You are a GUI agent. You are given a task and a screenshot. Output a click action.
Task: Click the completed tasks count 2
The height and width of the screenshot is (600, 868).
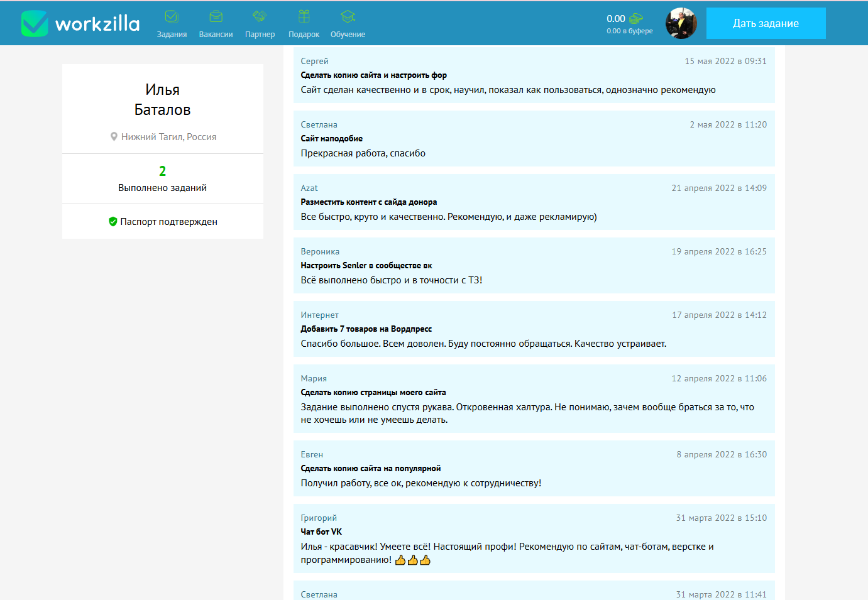pos(162,171)
